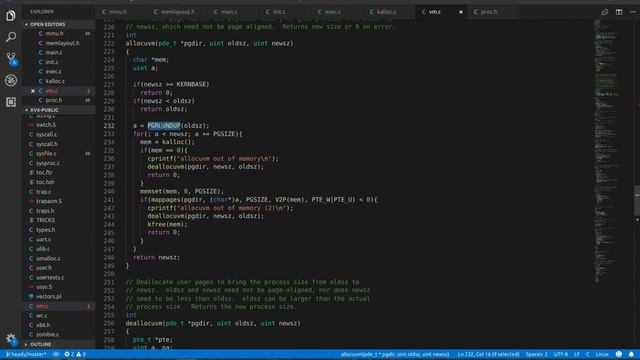Viewport: 640px width, 360px height.
Task: Open sysfile.c in the file tree
Action: click(59, 153)
